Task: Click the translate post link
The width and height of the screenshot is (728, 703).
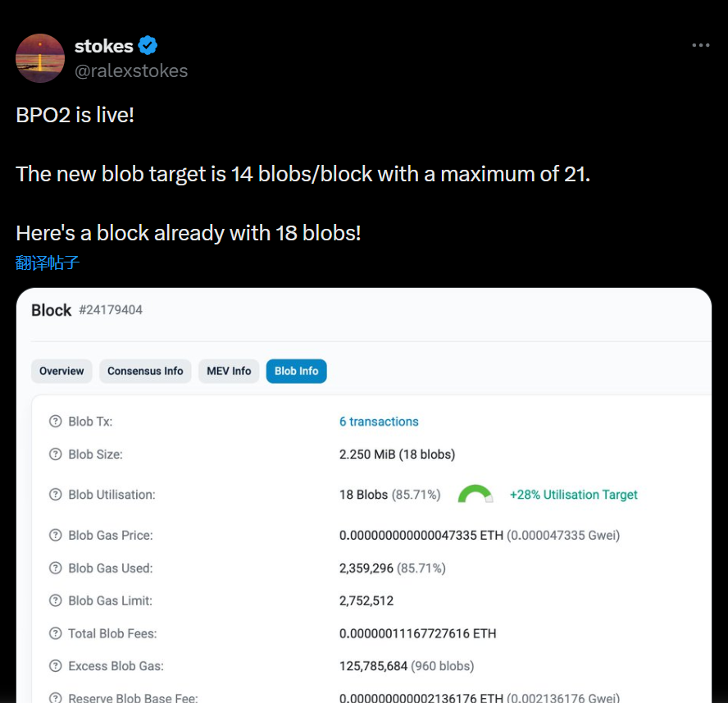Action: [x=48, y=263]
